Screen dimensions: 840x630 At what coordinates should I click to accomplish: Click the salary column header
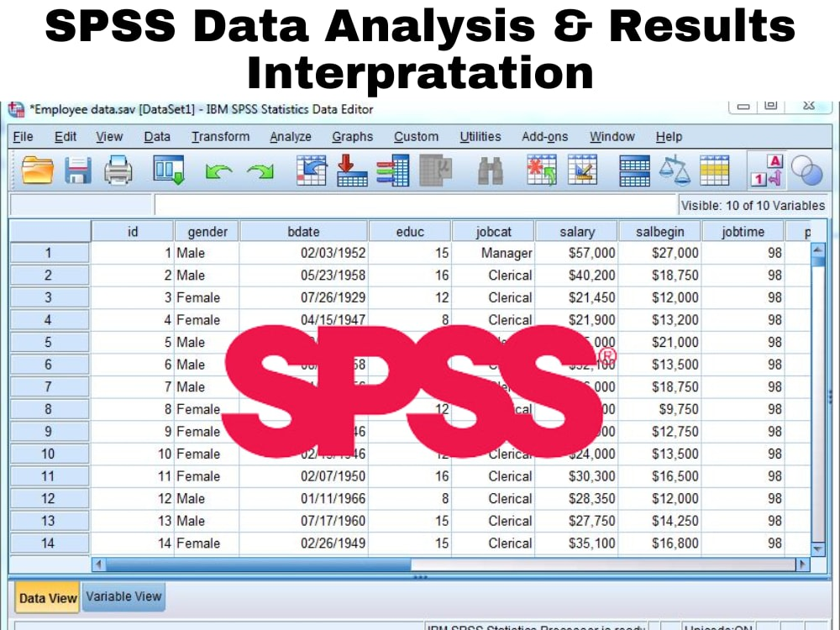pos(576,232)
